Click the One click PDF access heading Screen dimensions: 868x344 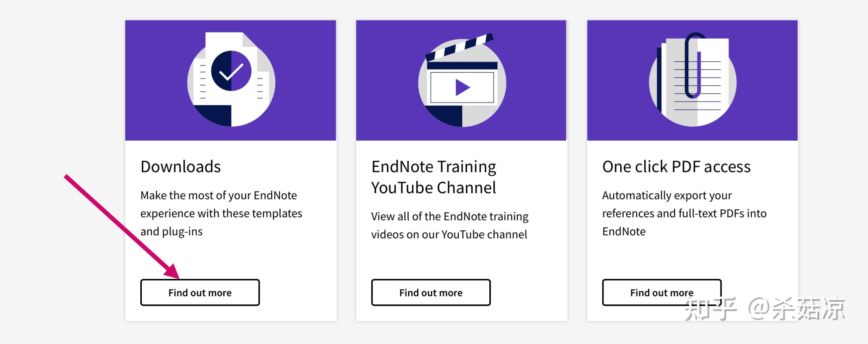coord(676,167)
